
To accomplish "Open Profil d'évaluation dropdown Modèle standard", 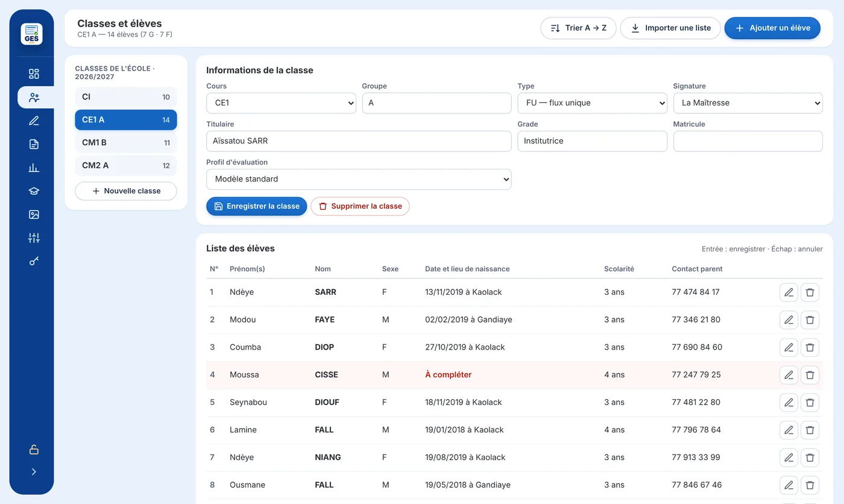I will coord(359,179).
